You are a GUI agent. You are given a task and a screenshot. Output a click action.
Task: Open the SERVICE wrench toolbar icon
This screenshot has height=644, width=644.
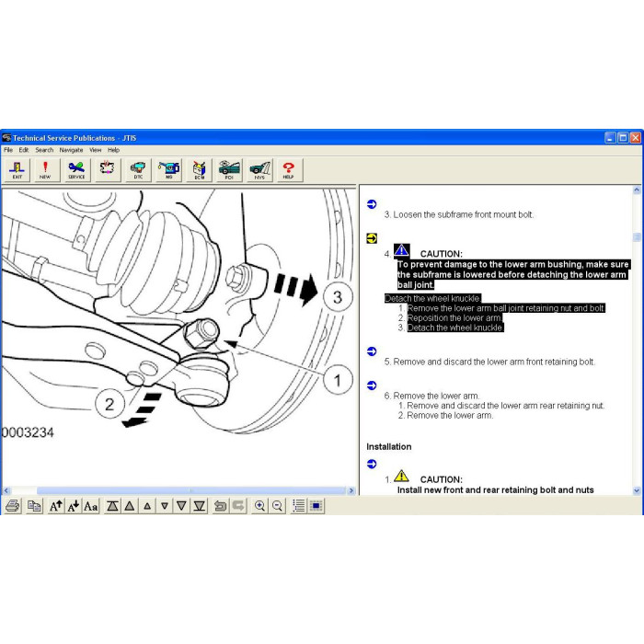point(76,170)
